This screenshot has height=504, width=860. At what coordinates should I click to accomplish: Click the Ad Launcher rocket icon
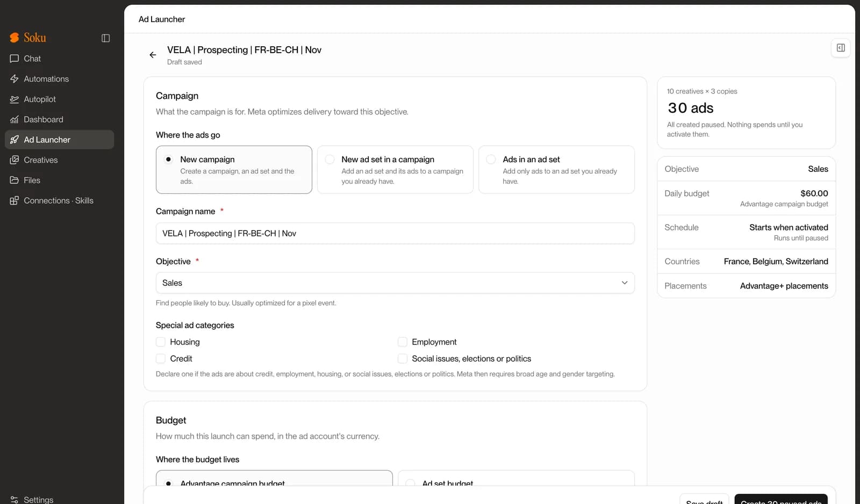coord(15,140)
